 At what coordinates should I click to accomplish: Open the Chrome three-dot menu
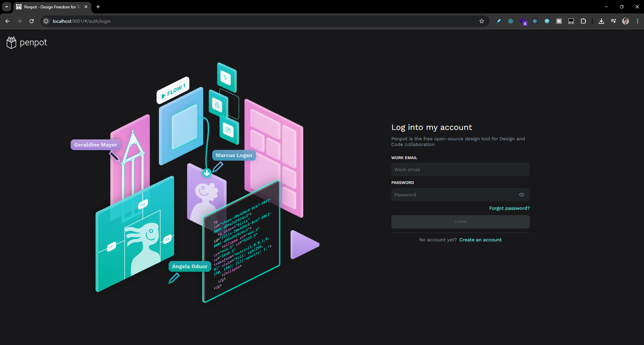[637, 21]
